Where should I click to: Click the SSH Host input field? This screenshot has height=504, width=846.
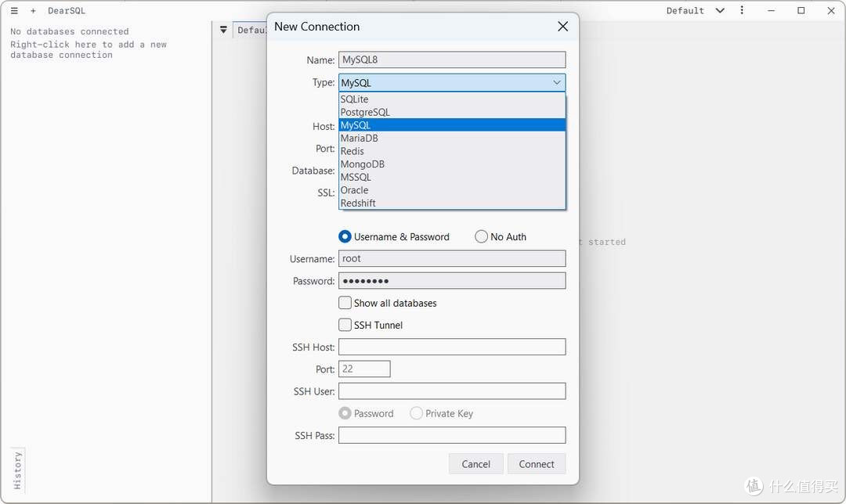pos(452,347)
